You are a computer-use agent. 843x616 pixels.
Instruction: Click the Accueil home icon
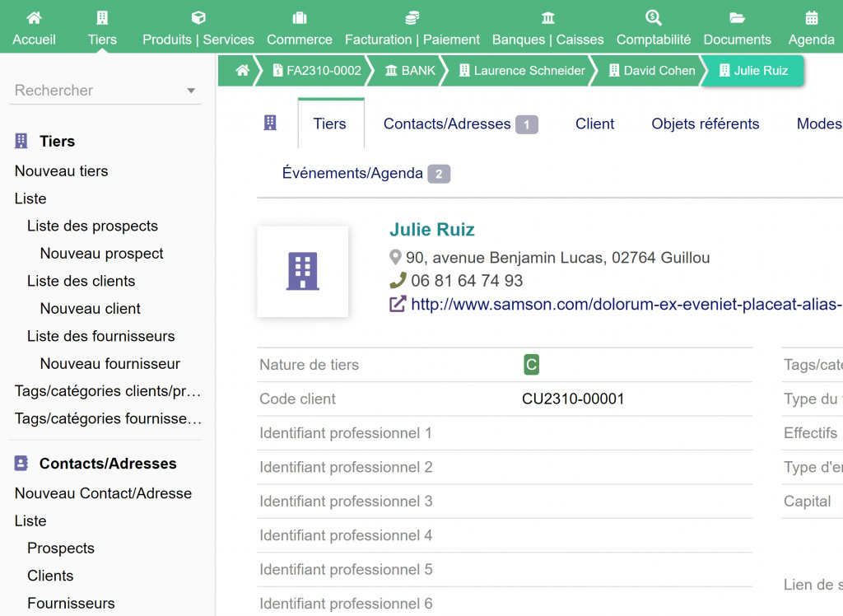click(34, 18)
